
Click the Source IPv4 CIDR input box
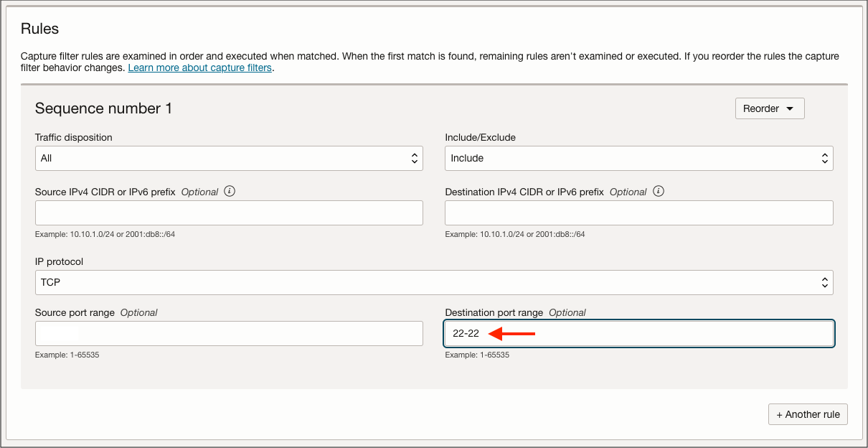229,213
